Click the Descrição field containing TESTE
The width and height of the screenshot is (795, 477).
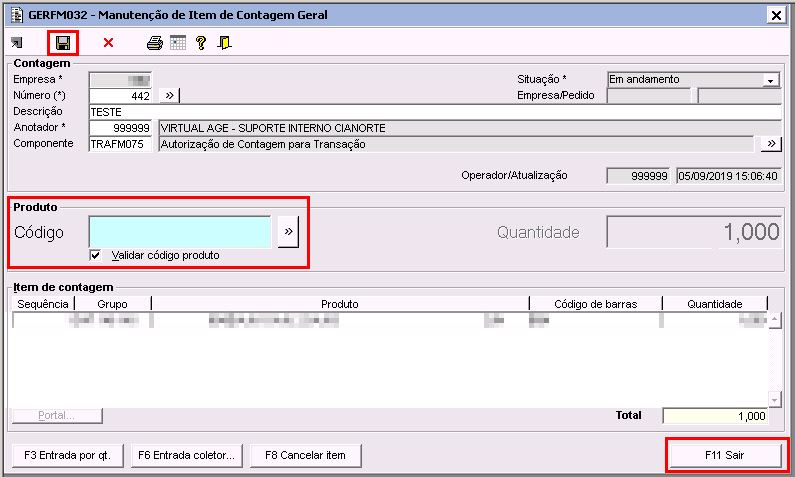435,112
